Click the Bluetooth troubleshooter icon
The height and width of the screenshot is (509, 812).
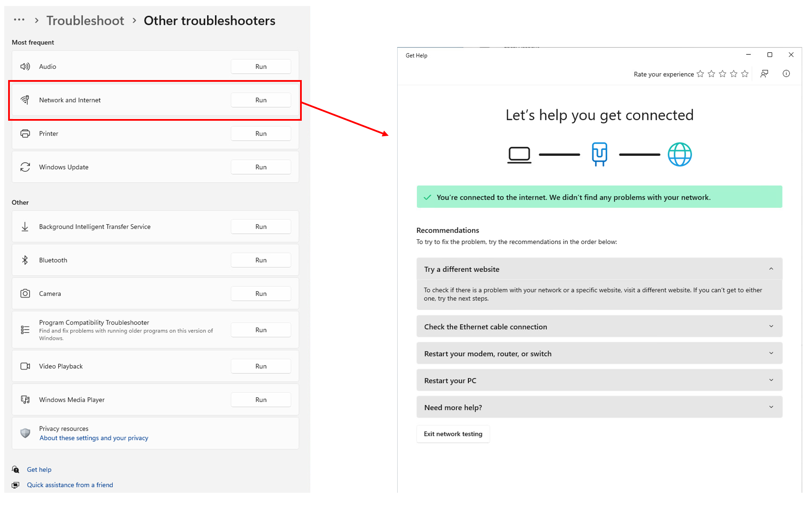click(25, 260)
